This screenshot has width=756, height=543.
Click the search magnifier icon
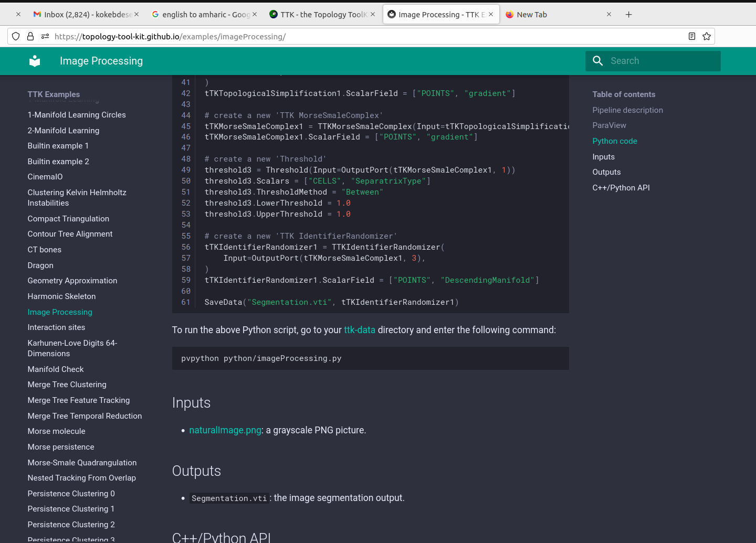[x=597, y=61]
